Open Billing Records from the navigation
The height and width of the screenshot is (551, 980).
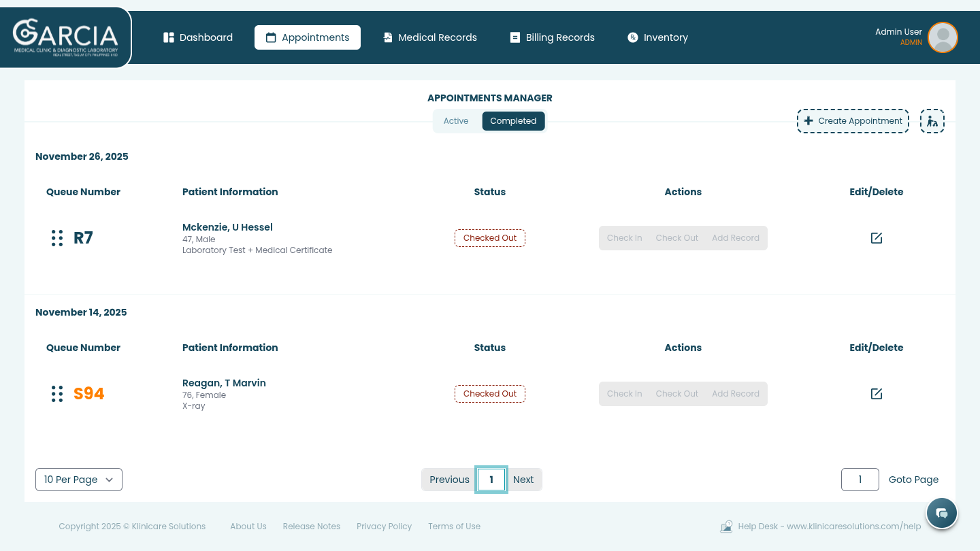(553, 37)
